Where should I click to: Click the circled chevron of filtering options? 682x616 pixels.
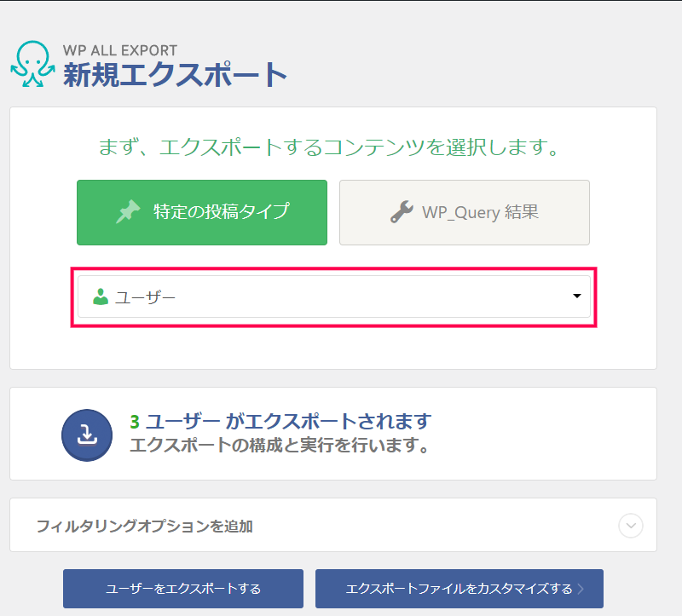coord(631,526)
